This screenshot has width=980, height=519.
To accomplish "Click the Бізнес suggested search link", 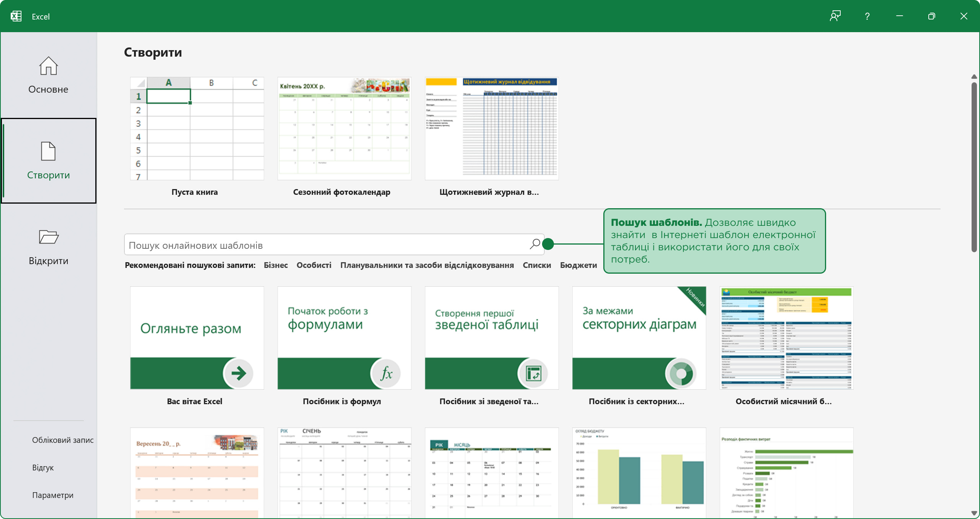I will coord(276,265).
